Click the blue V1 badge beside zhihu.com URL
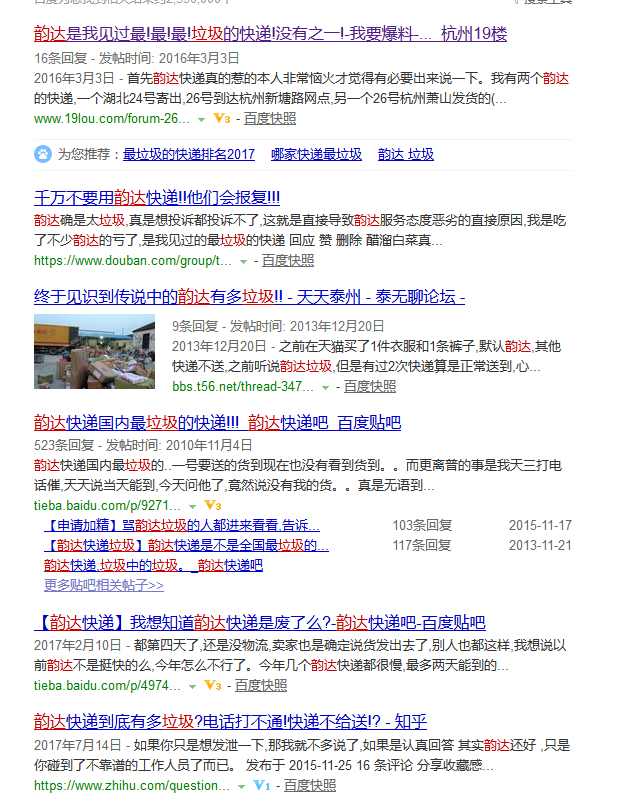The image size is (622, 801). click(x=261, y=786)
